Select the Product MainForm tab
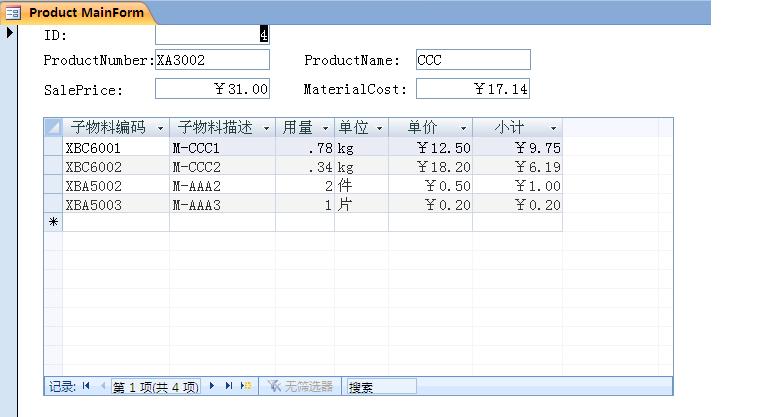 click(x=77, y=12)
